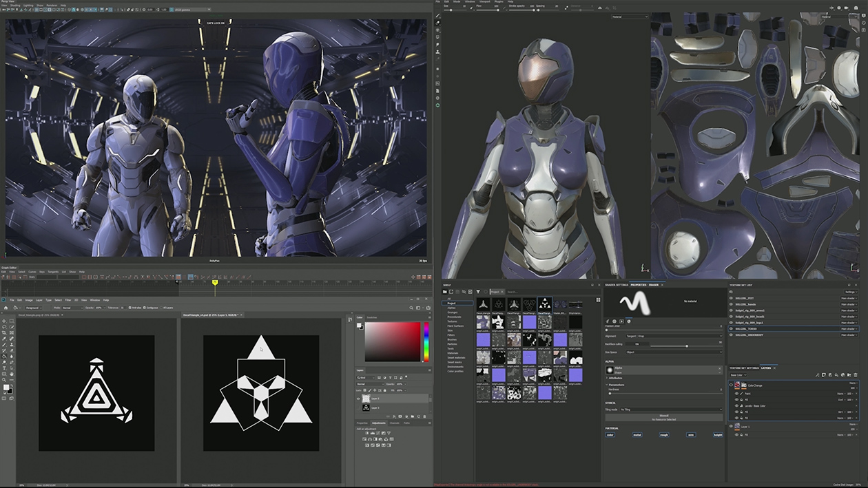Click the grid view icon in the Shelf
The image size is (868, 488).
(x=599, y=299)
